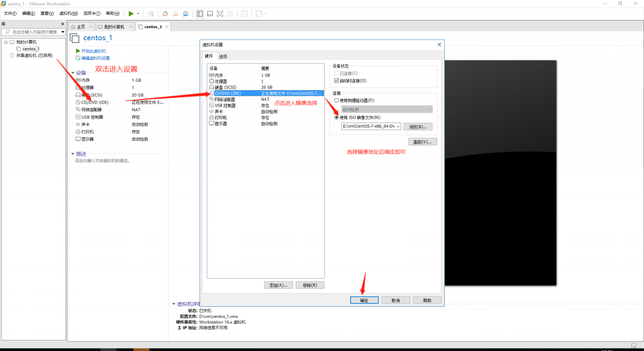The image size is (644, 351).
Task: Click the 硬盘 (SCSI) disk icon in settings dialog
Action: [x=211, y=87]
